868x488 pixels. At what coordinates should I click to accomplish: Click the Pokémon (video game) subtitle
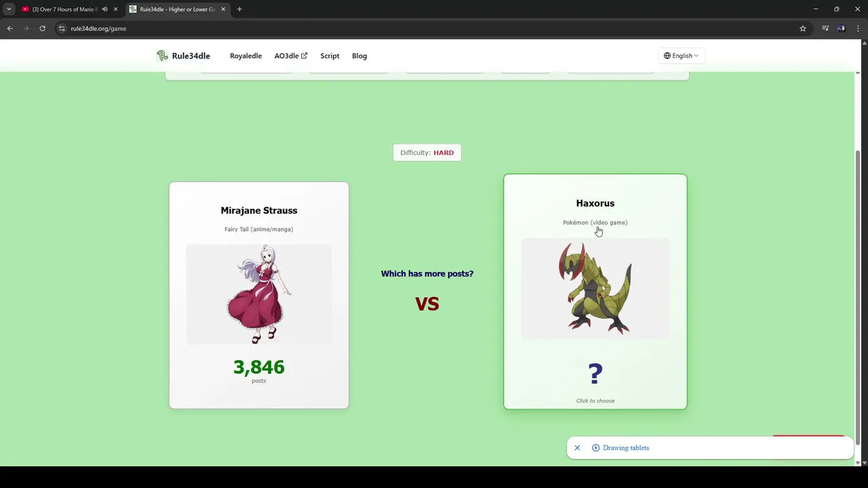pos(595,222)
